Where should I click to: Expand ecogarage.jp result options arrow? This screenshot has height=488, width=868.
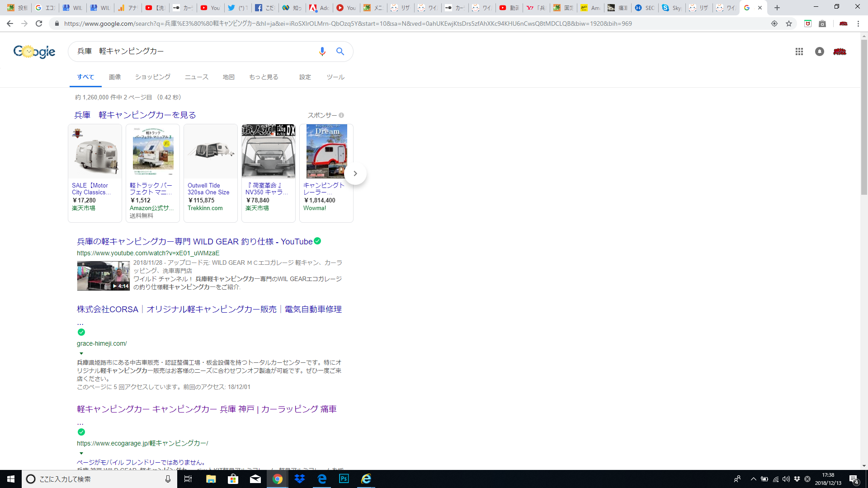click(x=81, y=453)
